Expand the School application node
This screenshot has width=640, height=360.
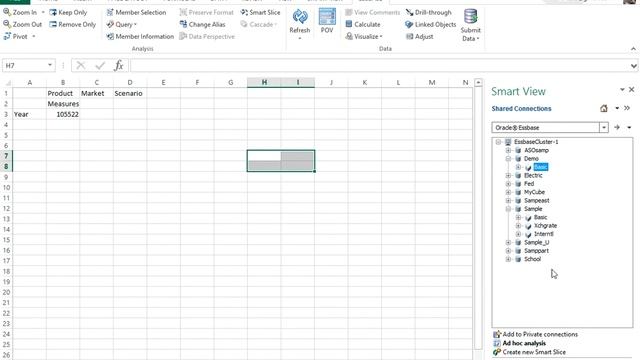coord(508,259)
